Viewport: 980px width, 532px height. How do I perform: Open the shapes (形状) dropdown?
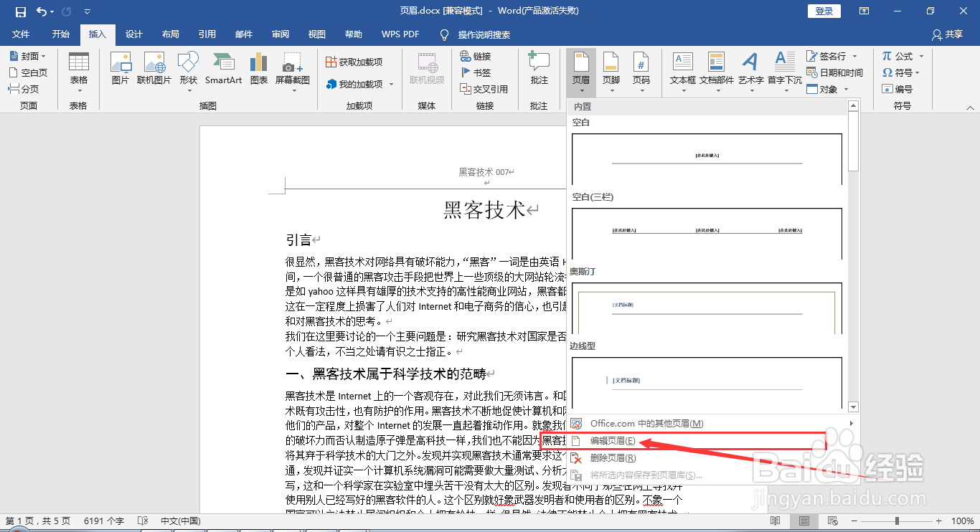click(x=188, y=72)
